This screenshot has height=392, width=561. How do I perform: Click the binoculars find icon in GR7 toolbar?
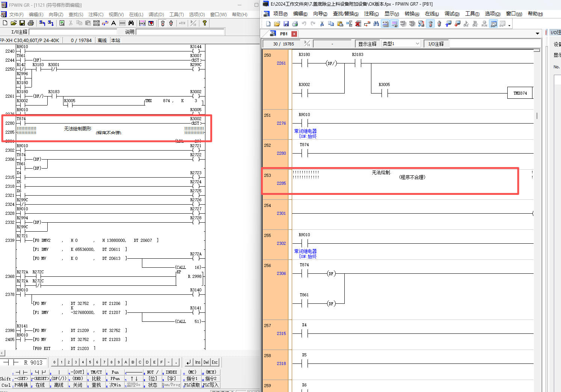(376, 24)
